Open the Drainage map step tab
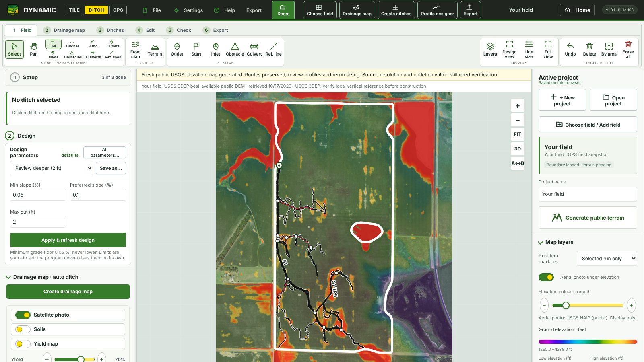644x362 pixels. (64, 30)
